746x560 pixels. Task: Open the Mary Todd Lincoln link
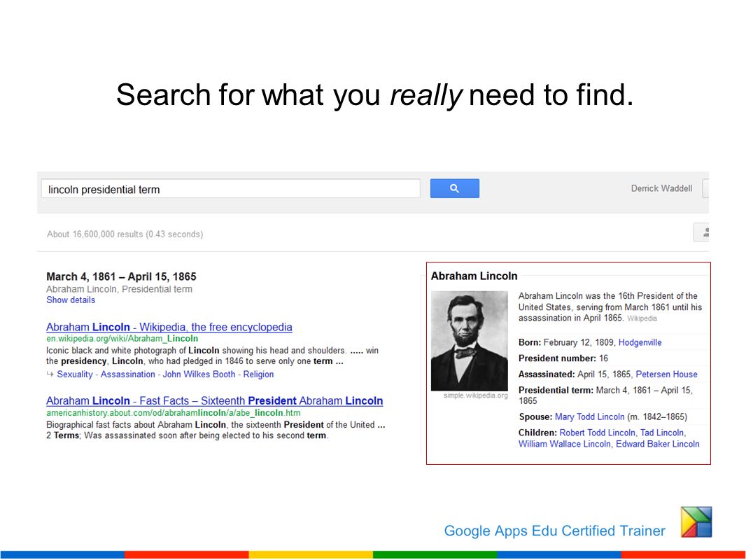click(x=589, y=416)
